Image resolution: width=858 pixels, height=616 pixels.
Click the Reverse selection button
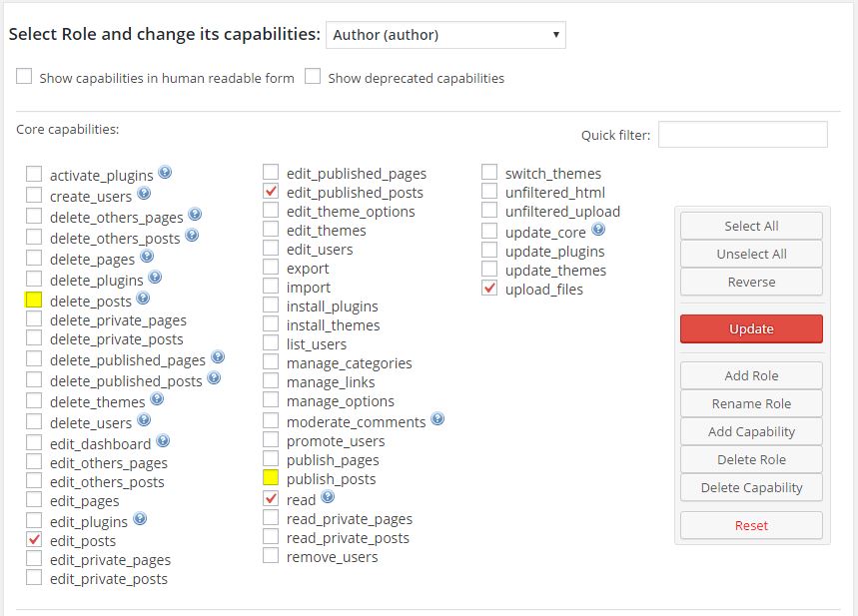[x=751, y=282]
